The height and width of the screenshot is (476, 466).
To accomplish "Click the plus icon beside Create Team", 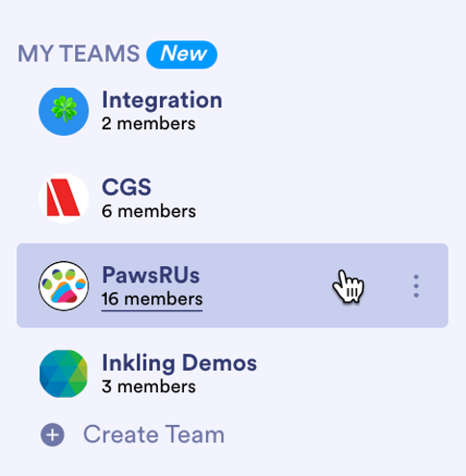I will pyautogui.click(x=52, y=435).
